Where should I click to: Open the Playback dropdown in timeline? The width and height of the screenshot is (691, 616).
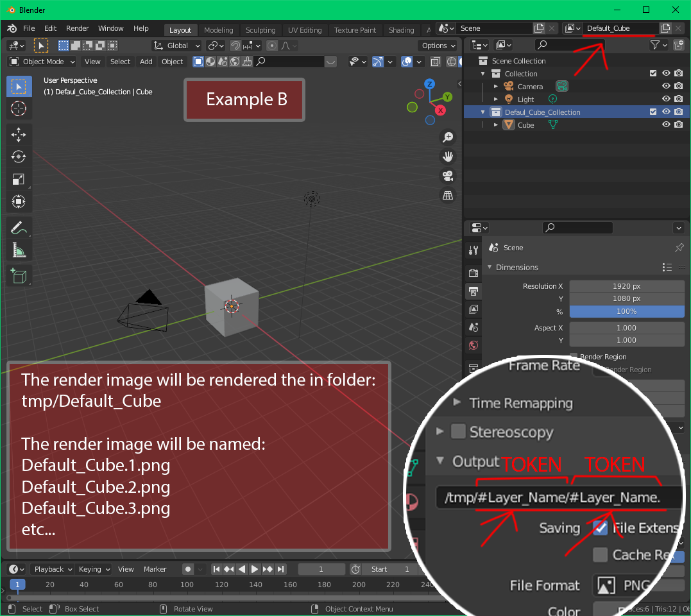coord(53,569)
